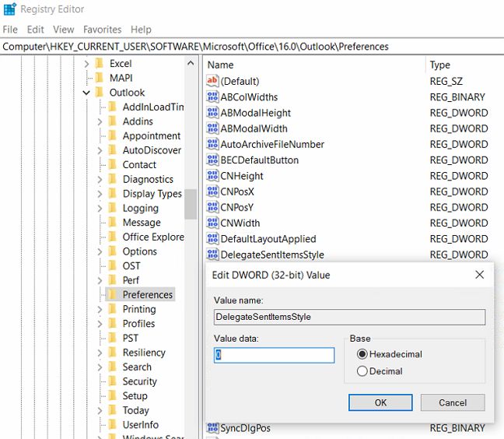Click the CNPosY DWORD icon
504x439 pixels.
click(212, 207)
